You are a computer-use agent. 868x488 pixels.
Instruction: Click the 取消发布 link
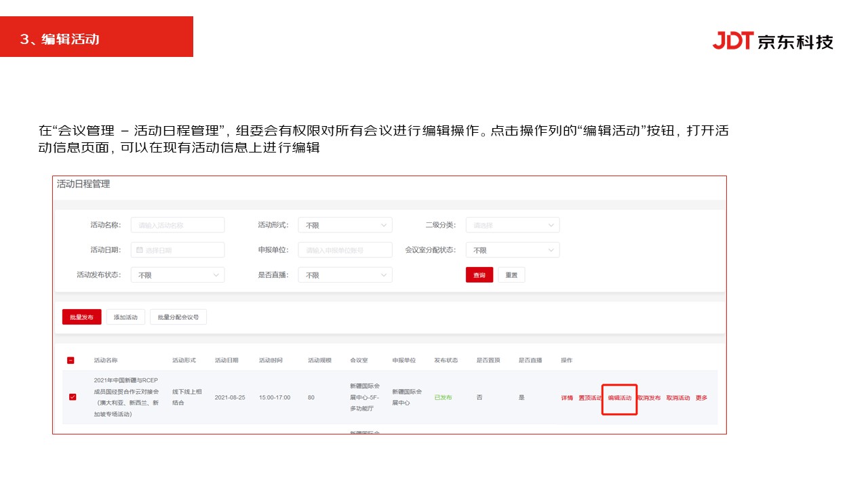click(649, 398)
